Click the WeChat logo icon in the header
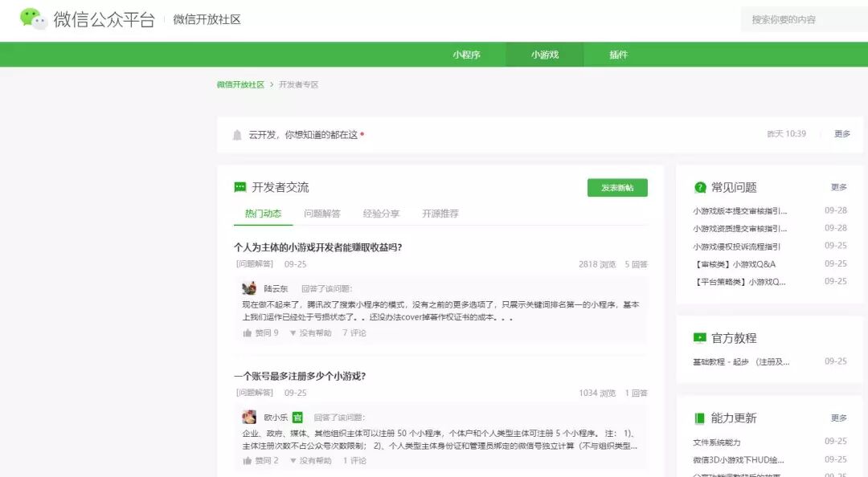Image resolution: width=868 pixels, height=477 pixels. click(x=33, y=18)
